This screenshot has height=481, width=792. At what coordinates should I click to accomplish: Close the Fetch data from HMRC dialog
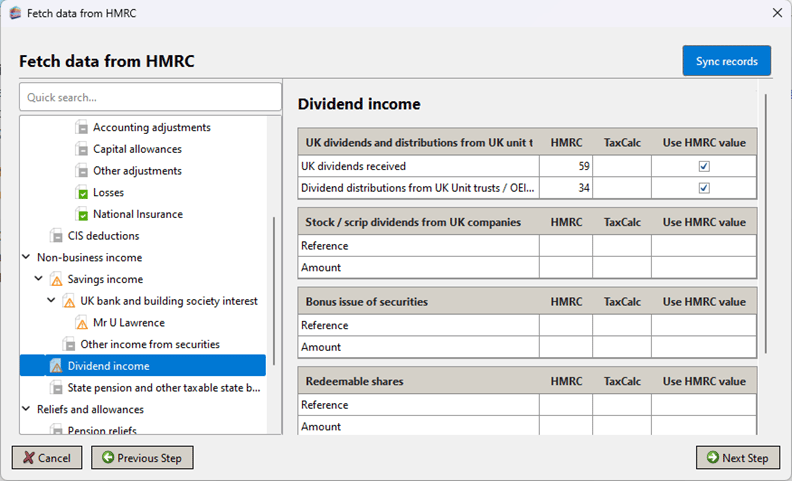coord(777,13)
